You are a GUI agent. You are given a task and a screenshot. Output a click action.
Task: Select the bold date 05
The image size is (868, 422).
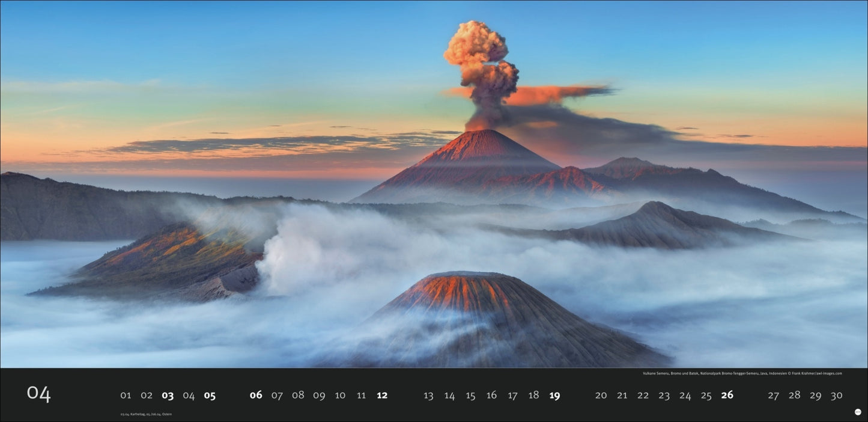coord(211,396)
